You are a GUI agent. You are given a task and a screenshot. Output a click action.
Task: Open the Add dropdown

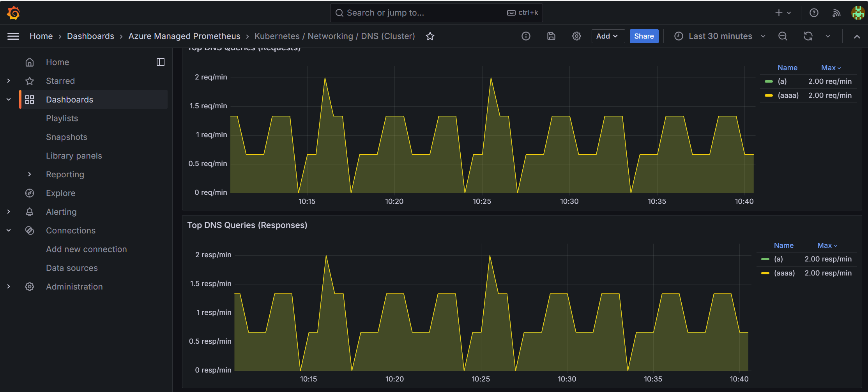[x=608, y=36]
